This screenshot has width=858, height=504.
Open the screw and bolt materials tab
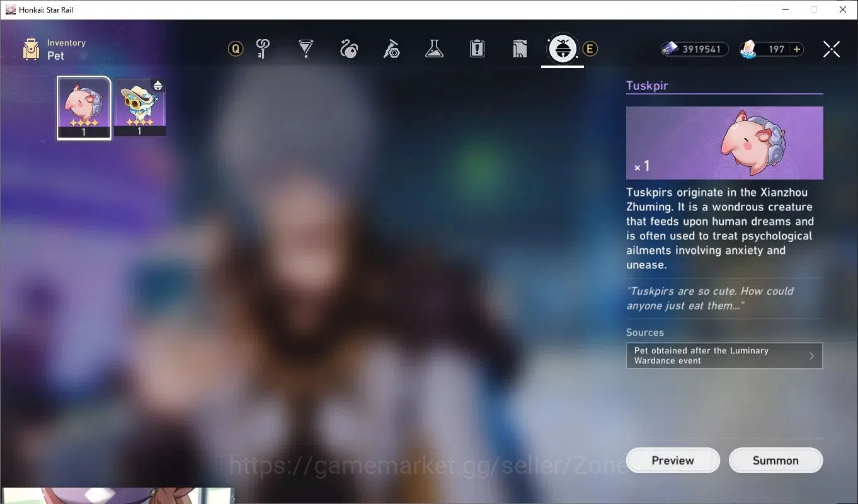(391, 49)
